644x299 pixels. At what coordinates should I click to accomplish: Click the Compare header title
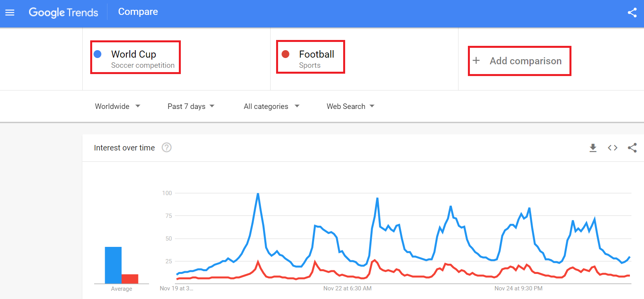pos(138,12)
